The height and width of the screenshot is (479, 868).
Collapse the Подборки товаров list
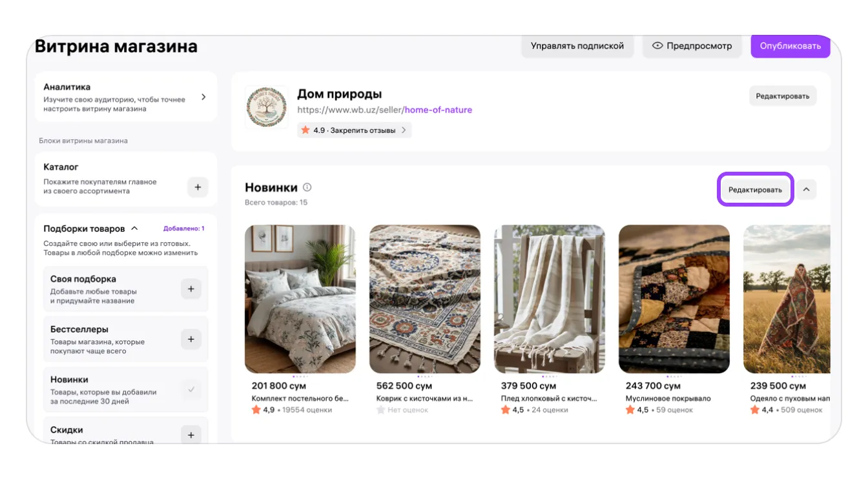coord(135,229)
